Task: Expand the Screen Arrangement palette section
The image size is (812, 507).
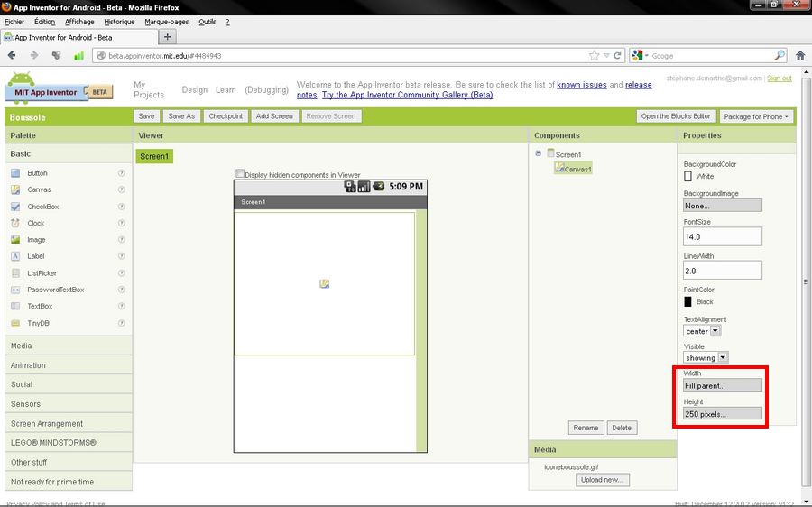Action: click(69, 424)
